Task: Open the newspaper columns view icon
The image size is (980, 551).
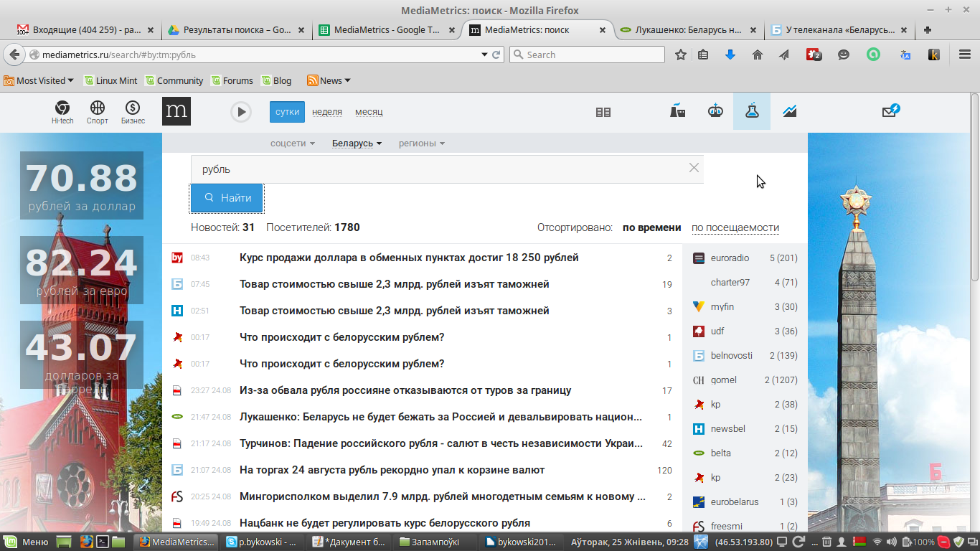Action: point(603,112)
